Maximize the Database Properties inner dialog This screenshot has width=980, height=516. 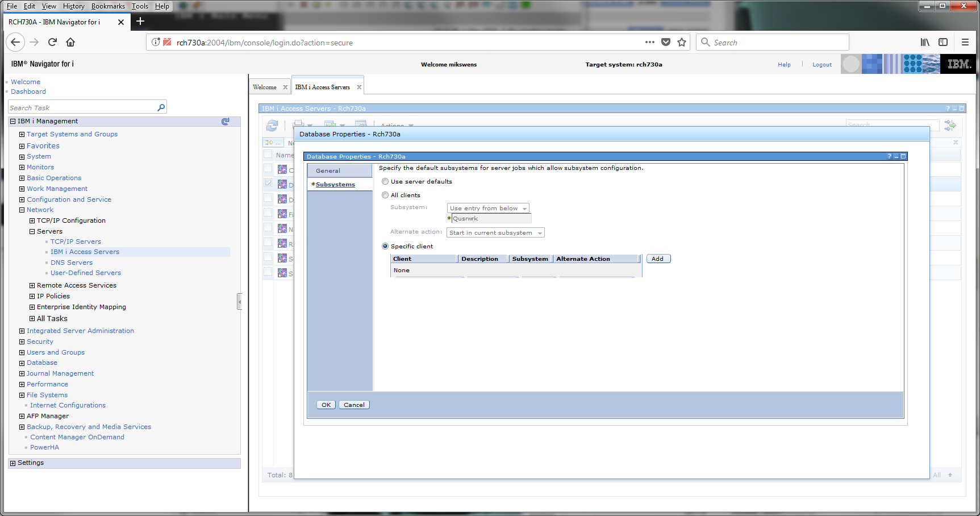click(903, 156)
